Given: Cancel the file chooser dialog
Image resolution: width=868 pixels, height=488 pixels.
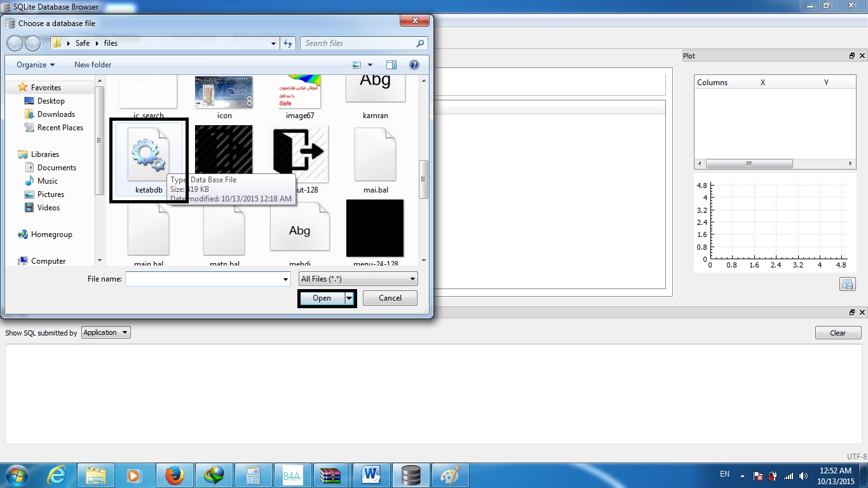Looking at the screenshot, I should 390,298.
